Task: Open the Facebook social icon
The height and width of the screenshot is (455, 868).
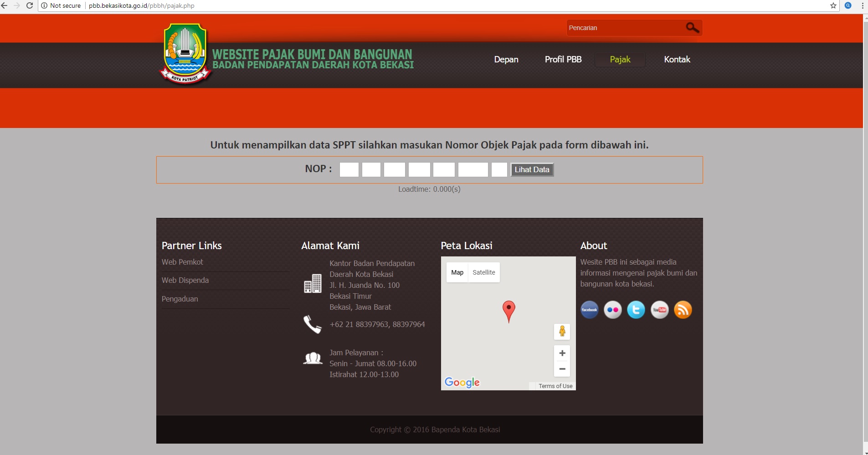Action: coord(589,310)
